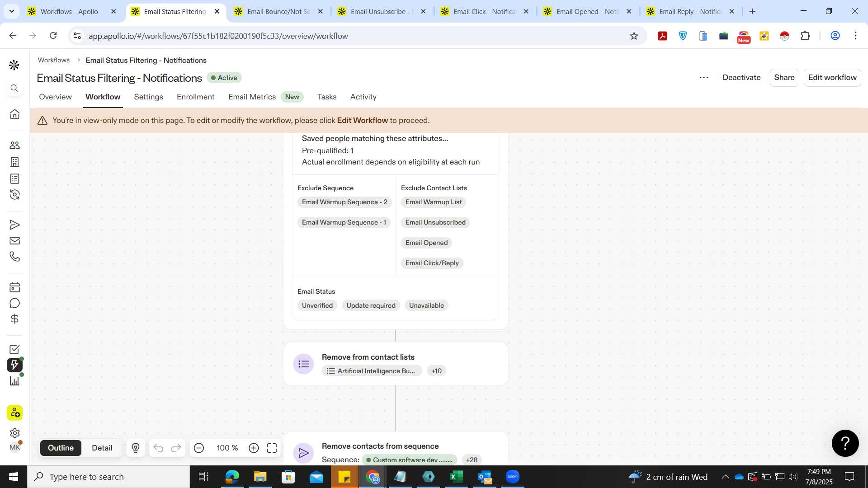Open Lists icon in sidebar
This screenshot has width=868, height=488.
click(x=14, y=178)
